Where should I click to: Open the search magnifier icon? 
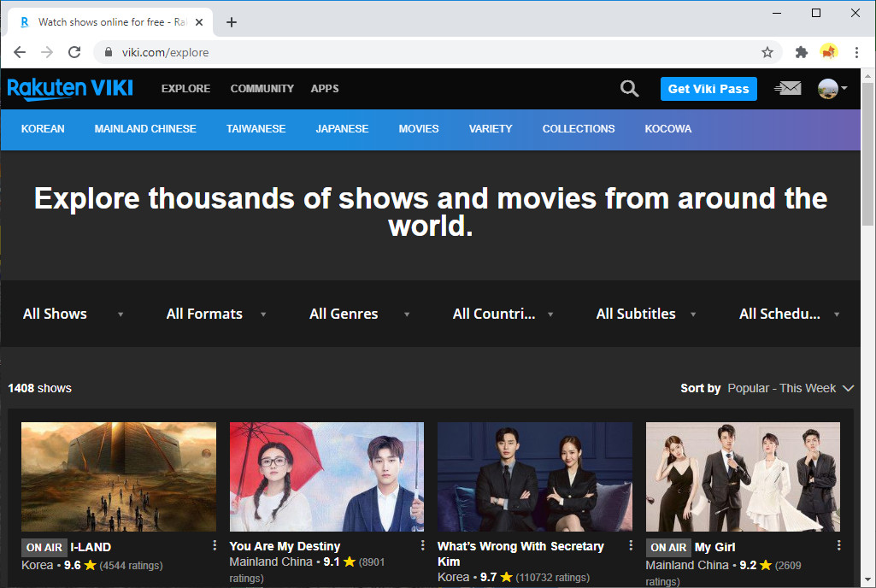[x=629, y=89]
